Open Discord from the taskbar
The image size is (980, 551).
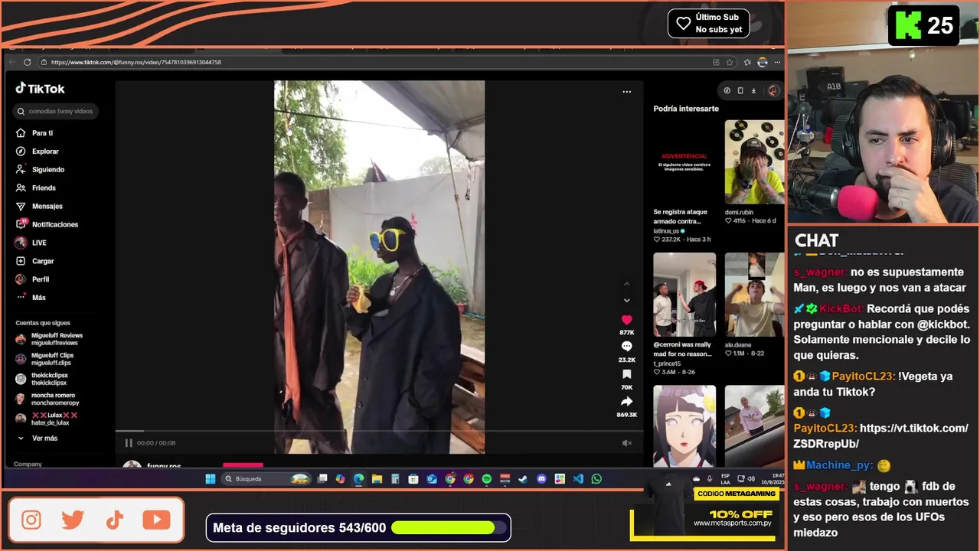(541, 479)
